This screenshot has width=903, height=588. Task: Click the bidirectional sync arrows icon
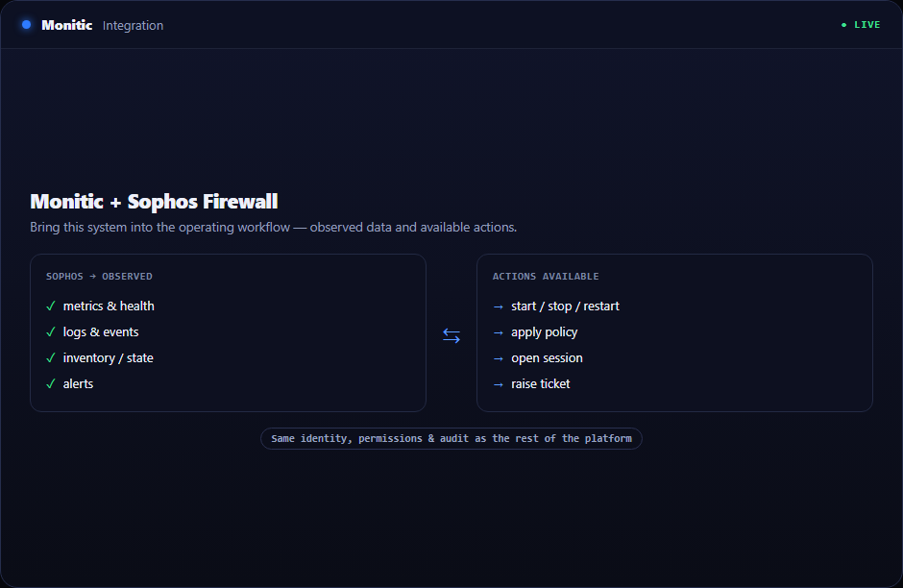pos(451,335)
